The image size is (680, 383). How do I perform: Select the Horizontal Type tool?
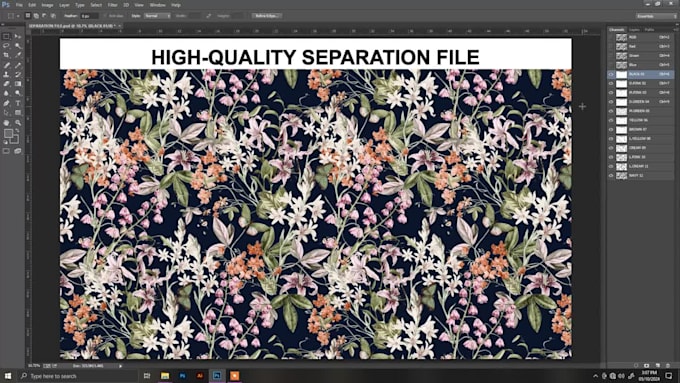click(18, 103)
